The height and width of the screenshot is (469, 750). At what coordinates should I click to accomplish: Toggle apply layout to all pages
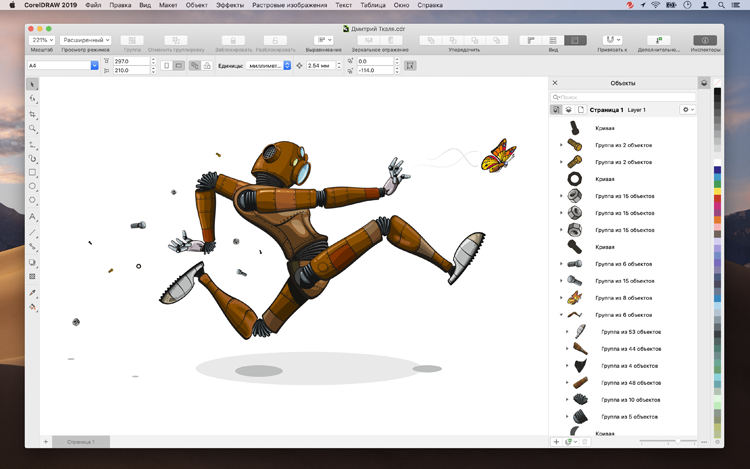(x=194, y=65)
